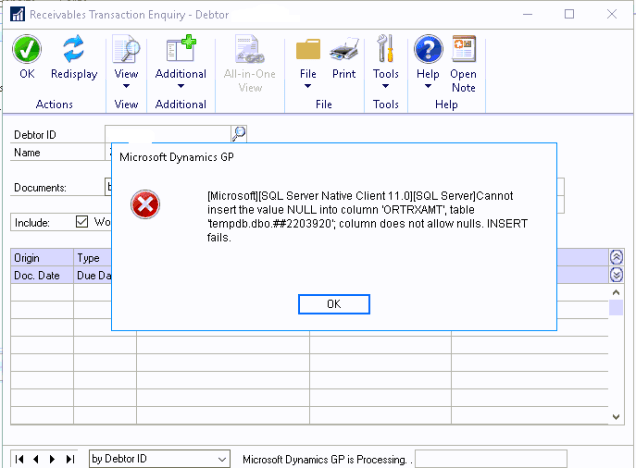This screenshot has height=468, width=636.
Task: Click the Origin column header
Action: pyautogui.click(x=42, y=258)
